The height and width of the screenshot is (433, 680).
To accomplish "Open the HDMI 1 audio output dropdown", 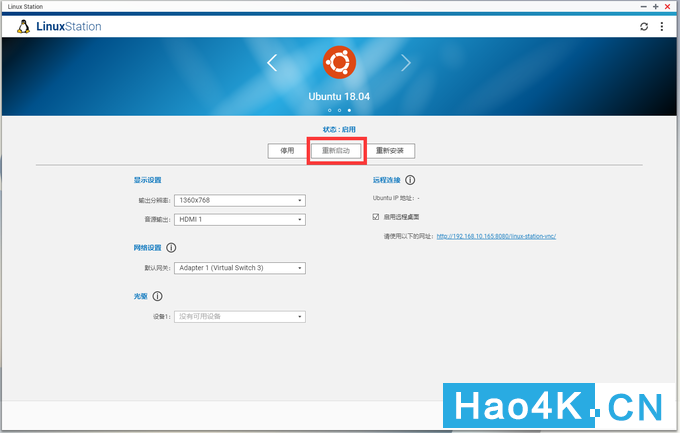I will [x=240, y=220].
